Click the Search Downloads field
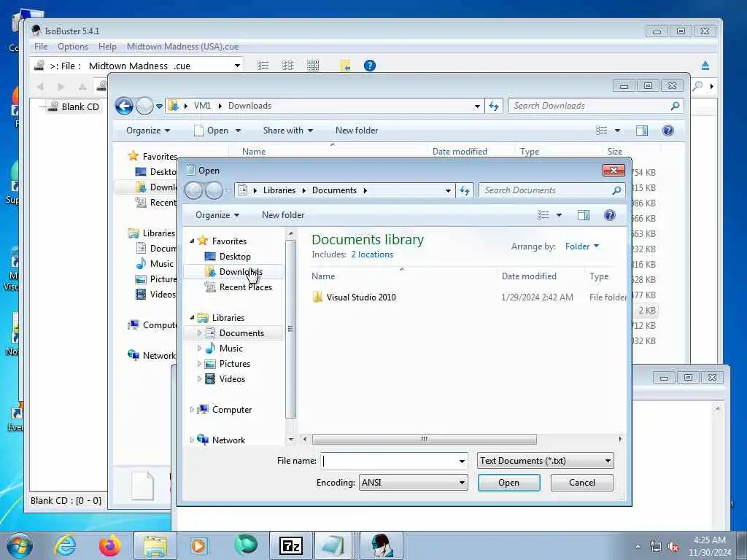The image size is (747, 560). click(x=589, y=106)
